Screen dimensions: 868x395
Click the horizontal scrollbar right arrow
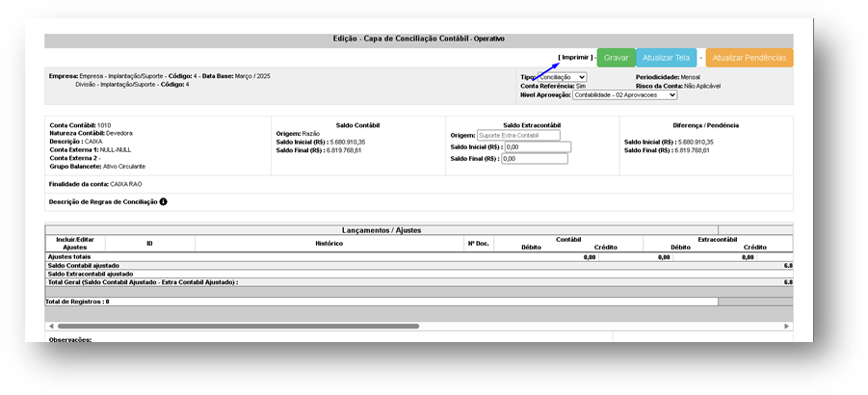pos(789,327)
